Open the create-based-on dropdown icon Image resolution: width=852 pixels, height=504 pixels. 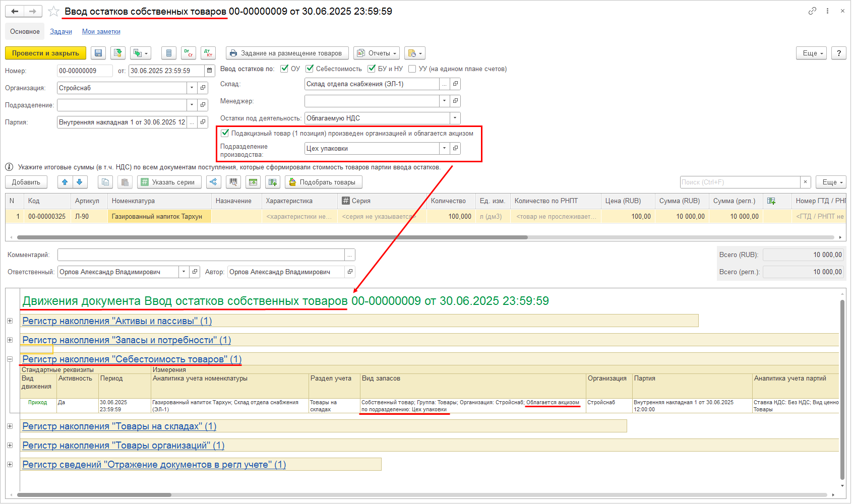[x=140, y=53]
